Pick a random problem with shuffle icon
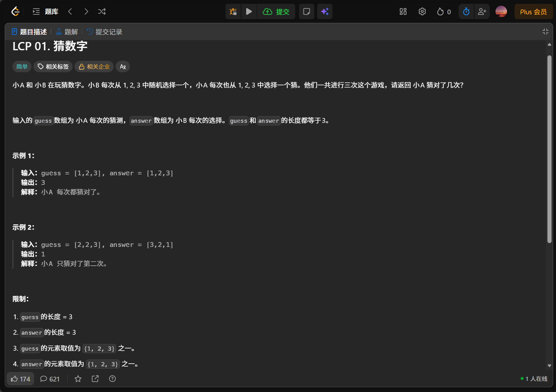Viewport: 556px width, 392px height. coord(102,12)
